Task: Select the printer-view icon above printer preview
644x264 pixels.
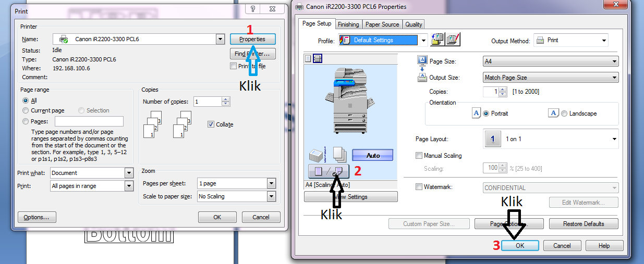Action: pyautogui.click(x=317, y=58)
